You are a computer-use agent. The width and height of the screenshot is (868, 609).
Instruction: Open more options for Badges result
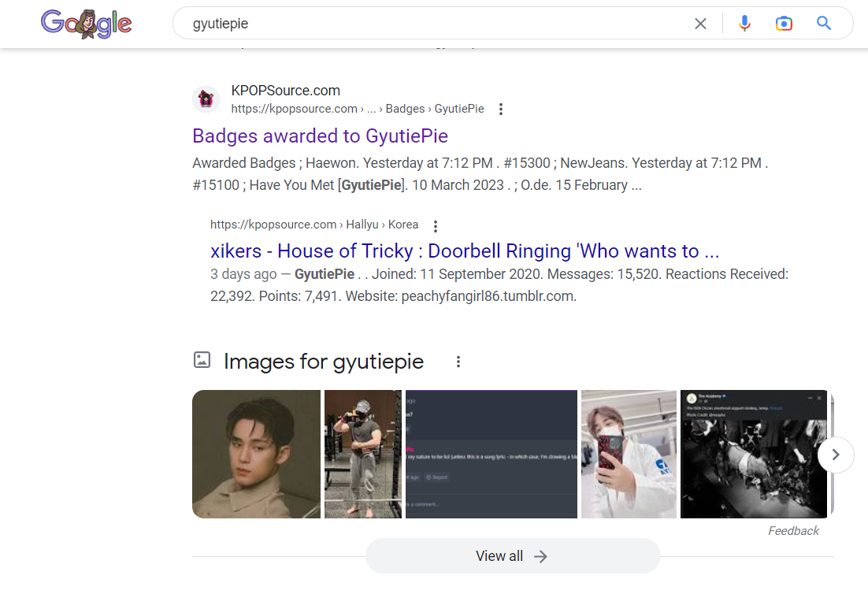pyautogui.click(x=501, y=109)
